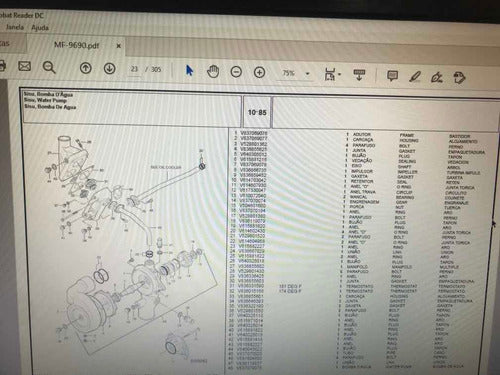Activate the hand pan tool
Screen dimensions: 500x375
pos(213,72)
